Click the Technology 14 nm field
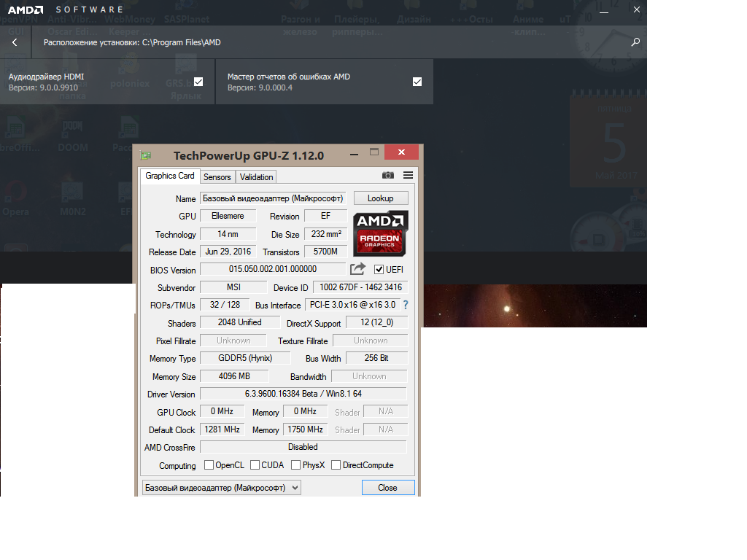This screenshot has height=560, width=747. pyautogui.click(x=228, y=234)
